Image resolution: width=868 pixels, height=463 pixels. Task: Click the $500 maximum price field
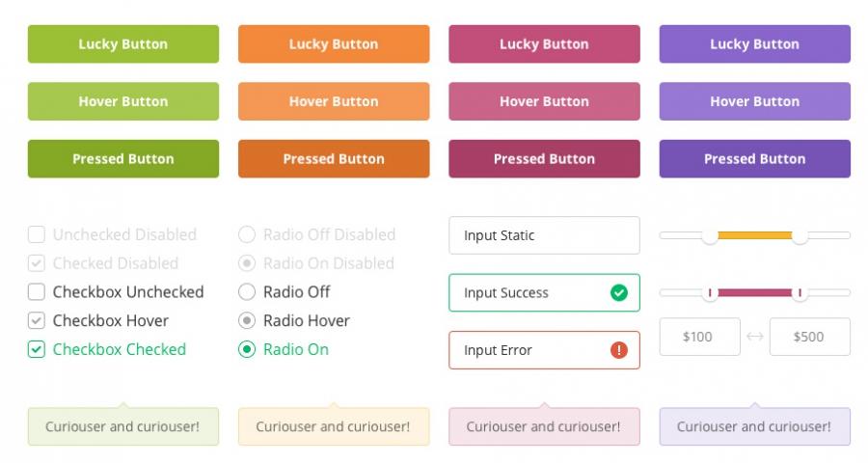click(810, 337)
